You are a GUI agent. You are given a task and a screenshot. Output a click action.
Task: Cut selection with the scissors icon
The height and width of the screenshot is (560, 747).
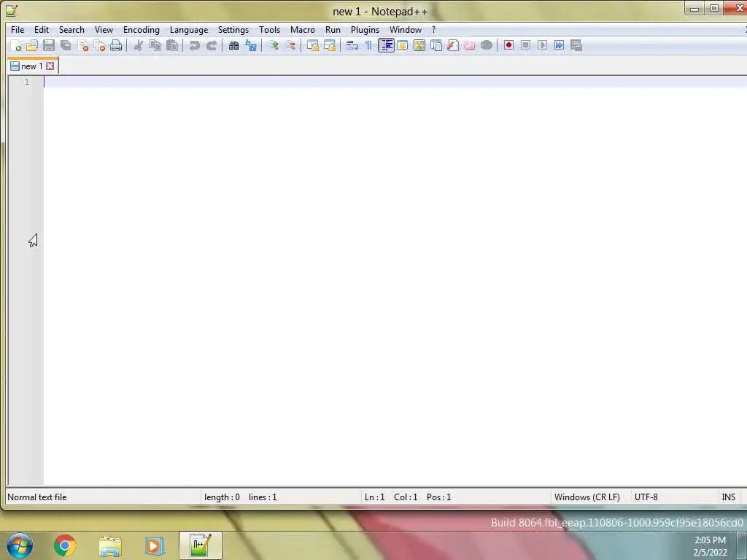(139, 46)
